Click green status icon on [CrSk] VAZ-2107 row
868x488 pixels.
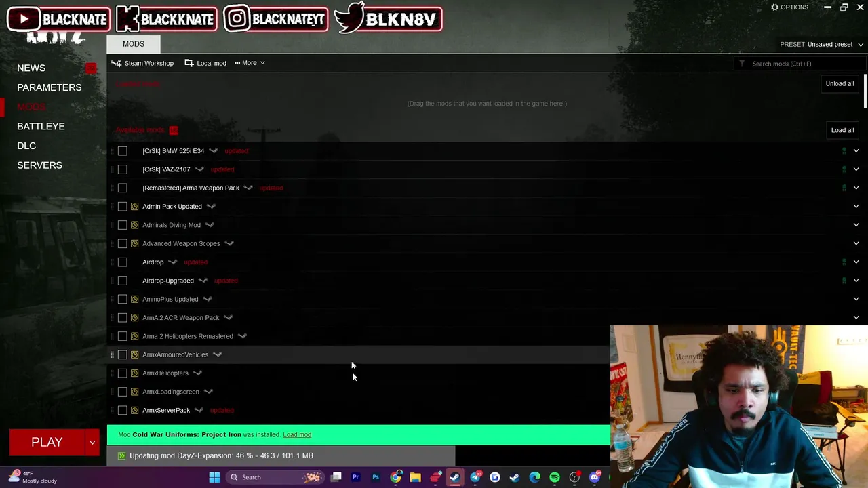pos(844,169)
